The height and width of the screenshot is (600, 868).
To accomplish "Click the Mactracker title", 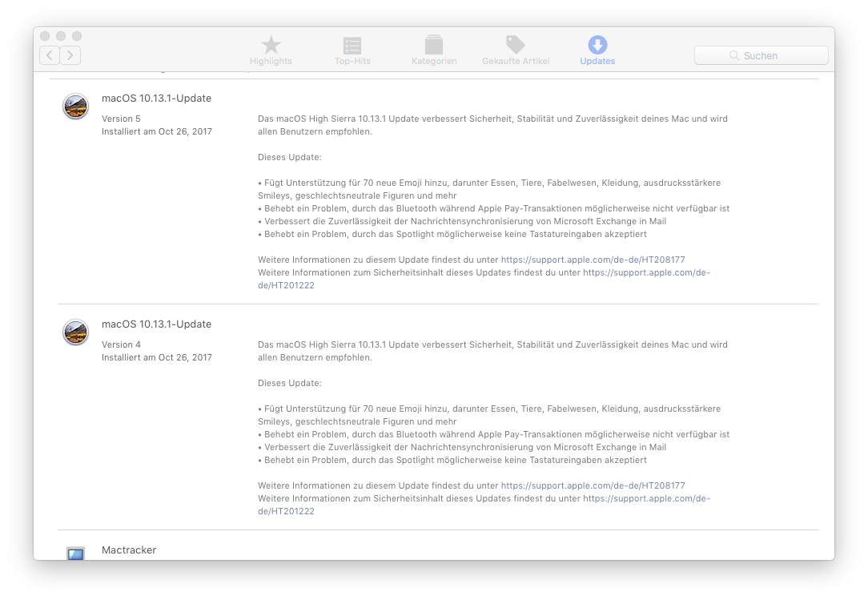I will pyautogui.click(x=129, y=550).
